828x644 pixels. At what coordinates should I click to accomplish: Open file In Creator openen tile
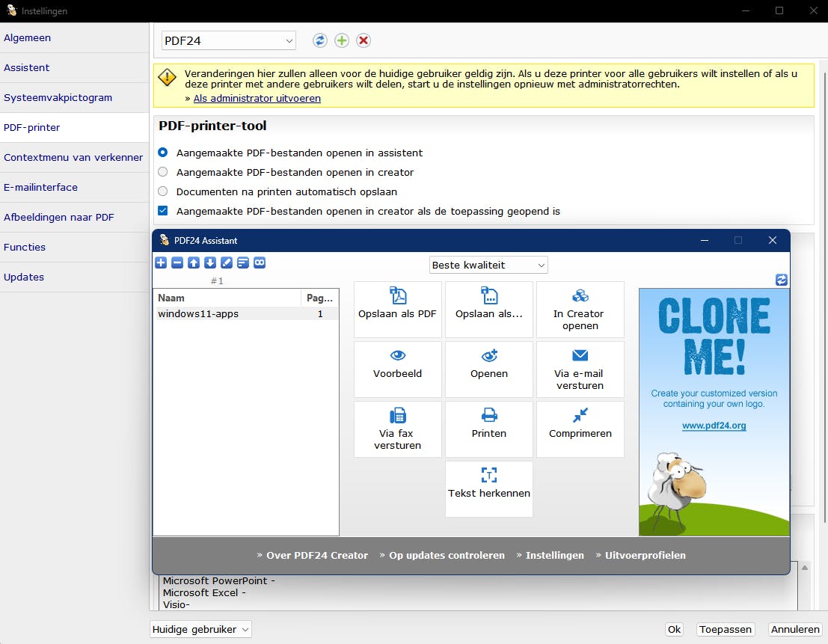click(x=580, y=310)
